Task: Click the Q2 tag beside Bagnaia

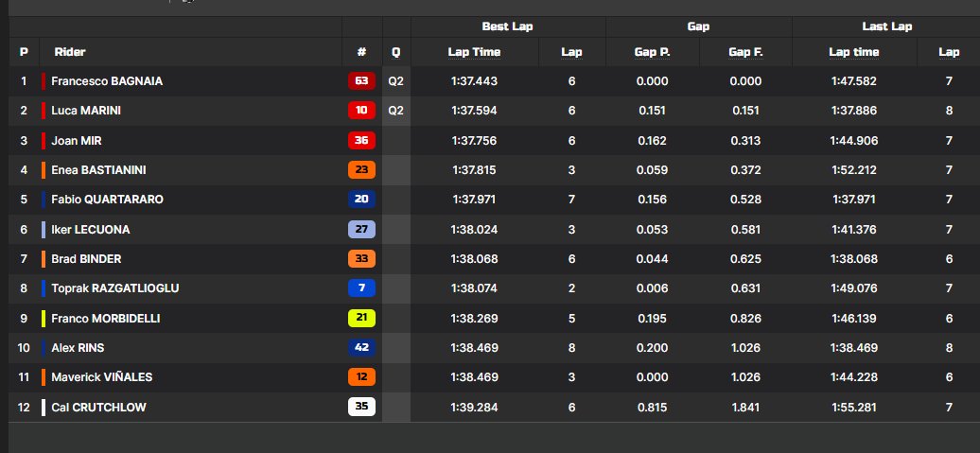Action: tap(395, 81)
